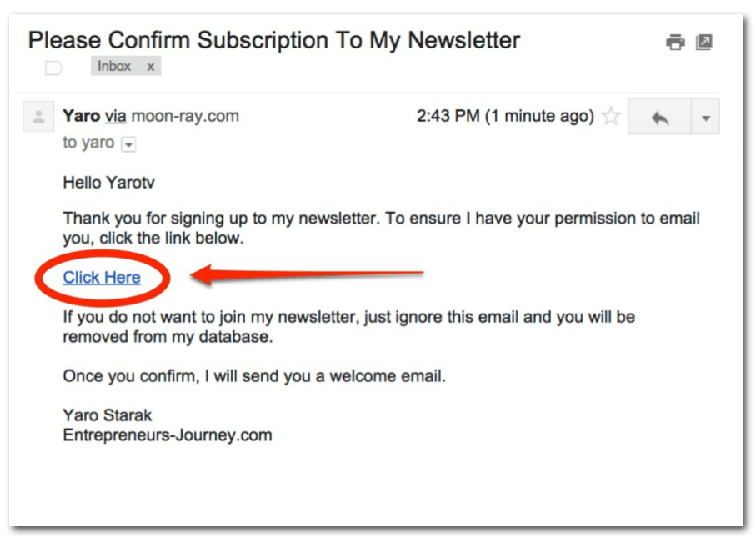Viewport: 756px width, 543px height.
Task: Select the Inbox label tag
Action: (114, 67)
